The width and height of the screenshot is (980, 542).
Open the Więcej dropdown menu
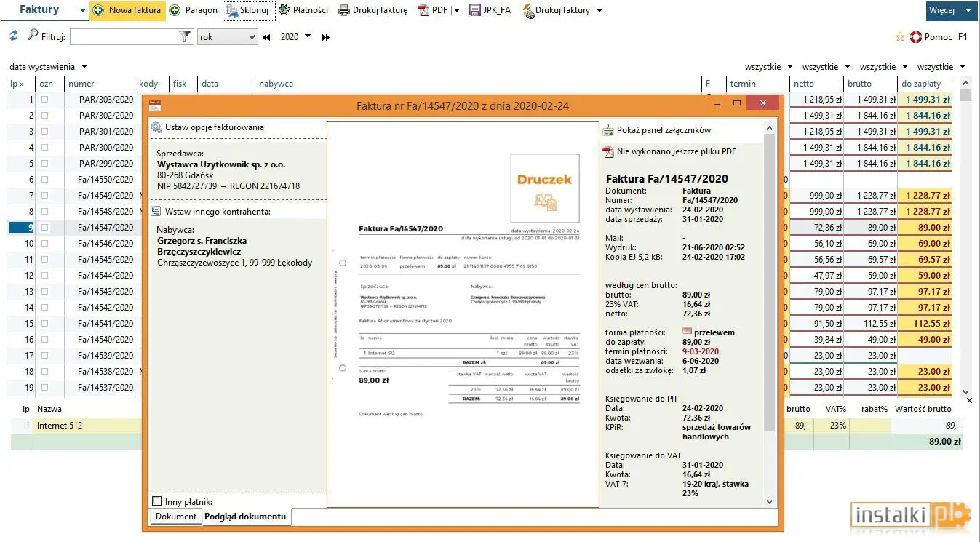click(x=950, y=10)
